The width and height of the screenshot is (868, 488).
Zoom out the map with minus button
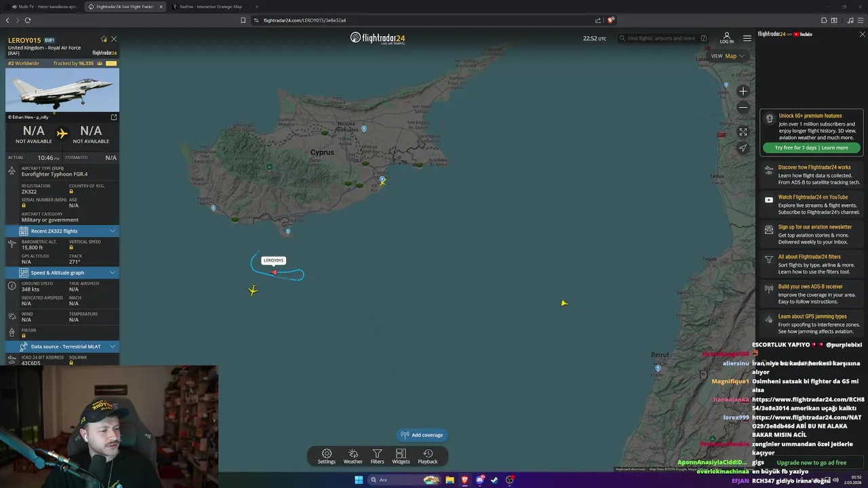[x=743, y=107]
